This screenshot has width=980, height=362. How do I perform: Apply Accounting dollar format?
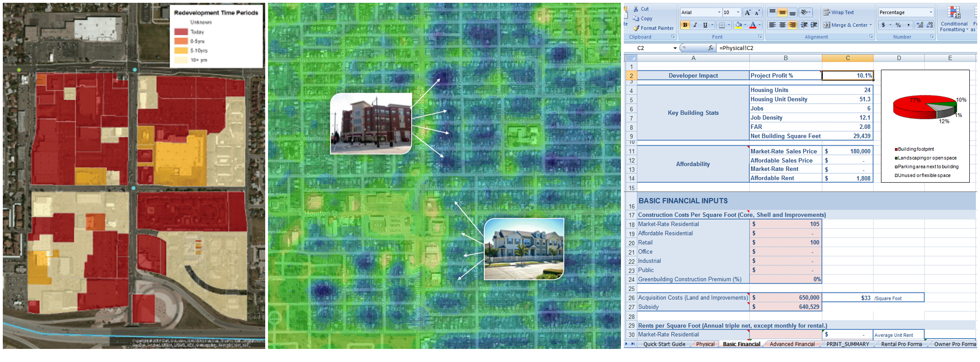(883, 25)
